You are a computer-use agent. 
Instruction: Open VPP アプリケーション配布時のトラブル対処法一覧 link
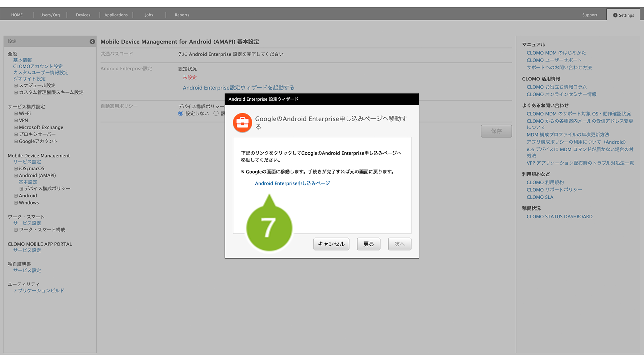coord(580,163)
